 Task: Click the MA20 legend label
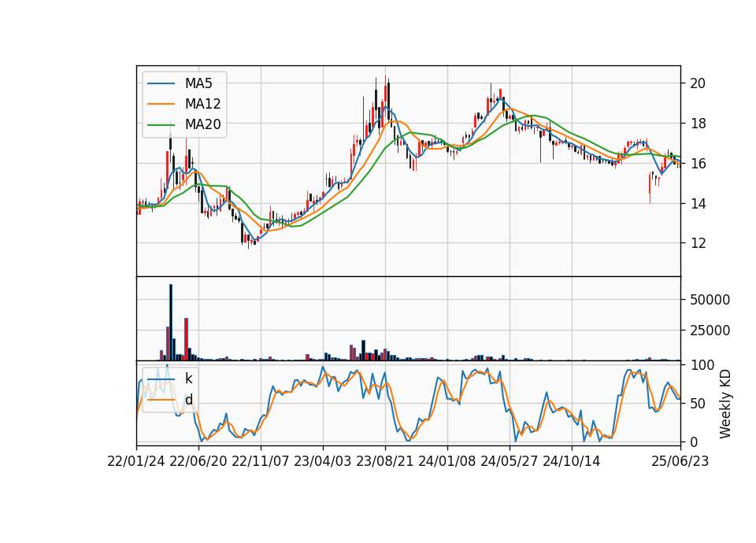tap(202, 124)
